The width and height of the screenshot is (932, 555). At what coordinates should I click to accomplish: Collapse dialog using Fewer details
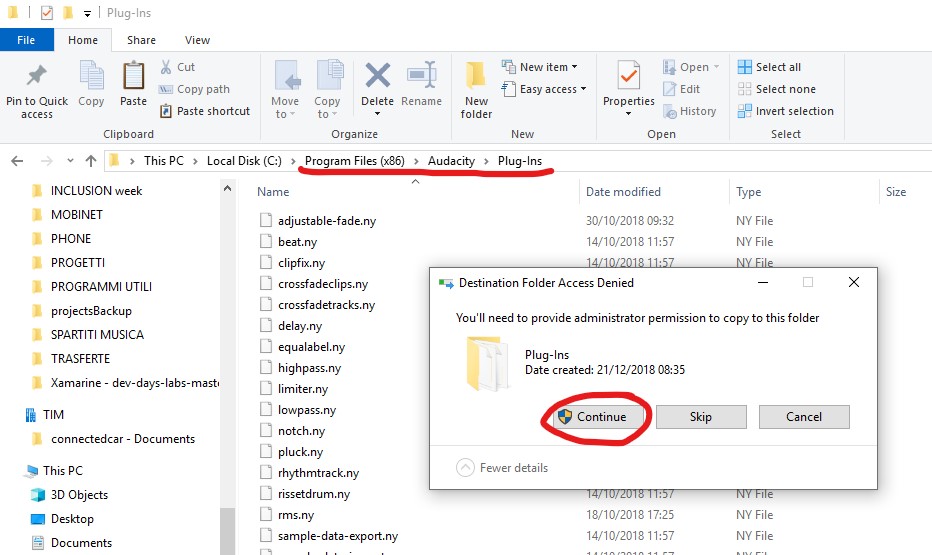pos(503,467)
